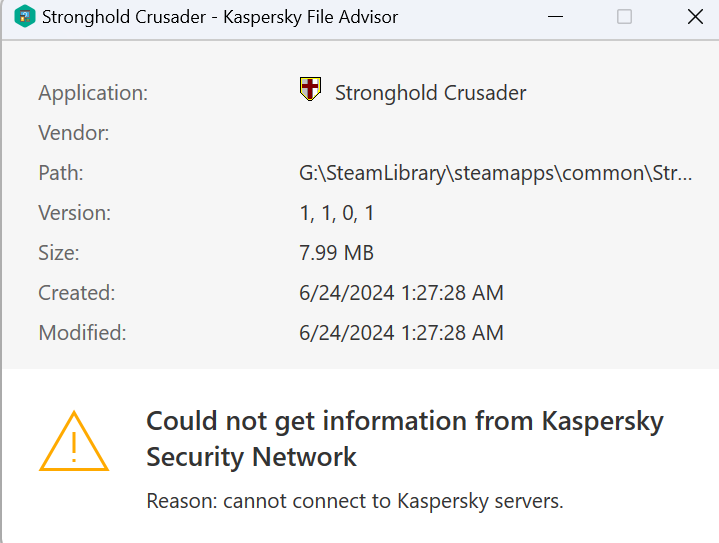Click the cannot connect reason message
This screenshot has width=719, height=543.
pyautogui.click(x=355, y=499)
